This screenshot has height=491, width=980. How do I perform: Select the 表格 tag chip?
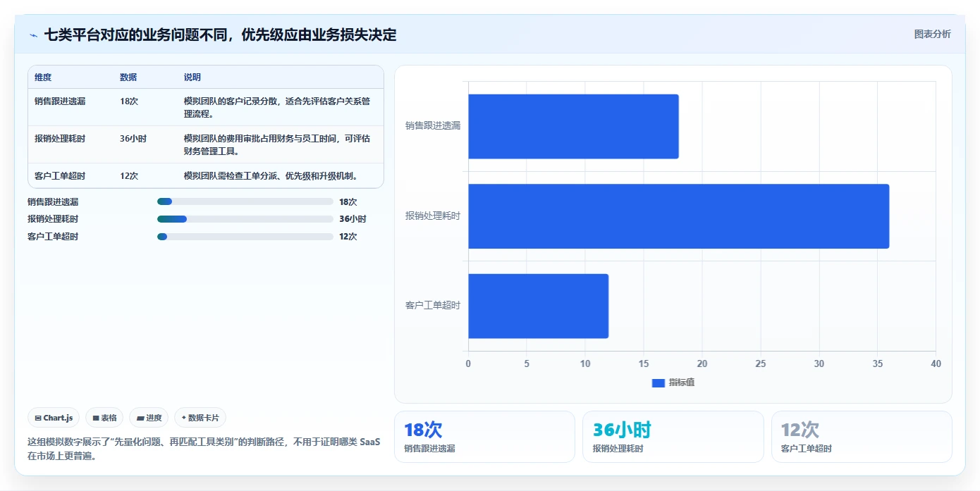point(104,418)
